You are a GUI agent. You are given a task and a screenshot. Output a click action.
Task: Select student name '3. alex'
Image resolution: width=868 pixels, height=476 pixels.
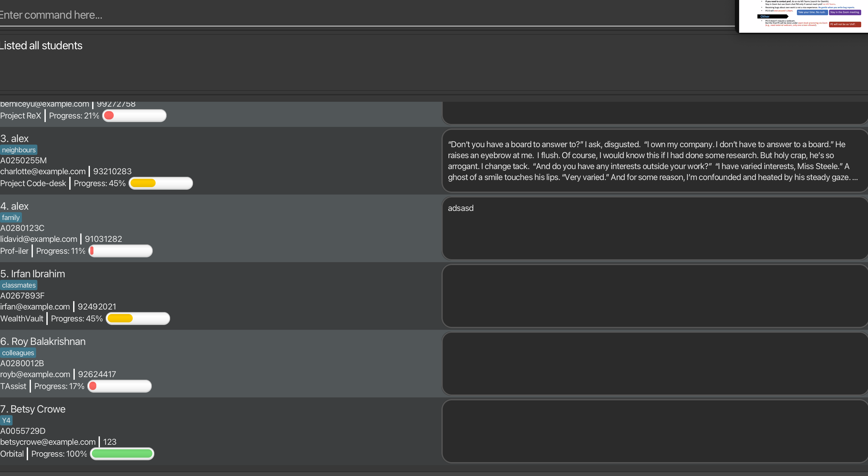(14, 138)
